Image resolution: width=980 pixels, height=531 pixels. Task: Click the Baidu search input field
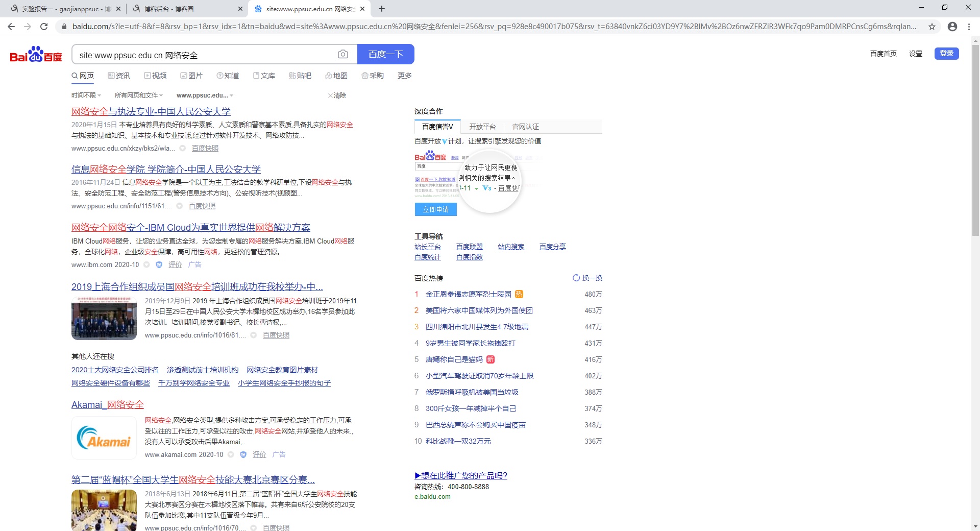tap(204, 54)
